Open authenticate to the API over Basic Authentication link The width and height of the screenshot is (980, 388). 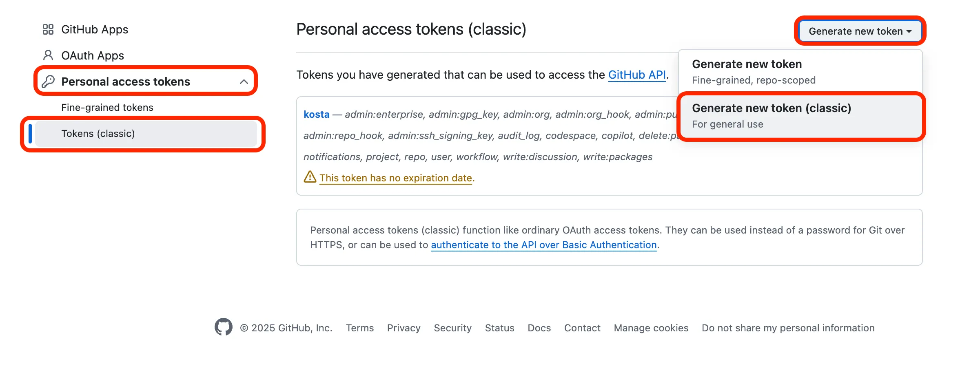pyautogui.click(x=543, y=245)
